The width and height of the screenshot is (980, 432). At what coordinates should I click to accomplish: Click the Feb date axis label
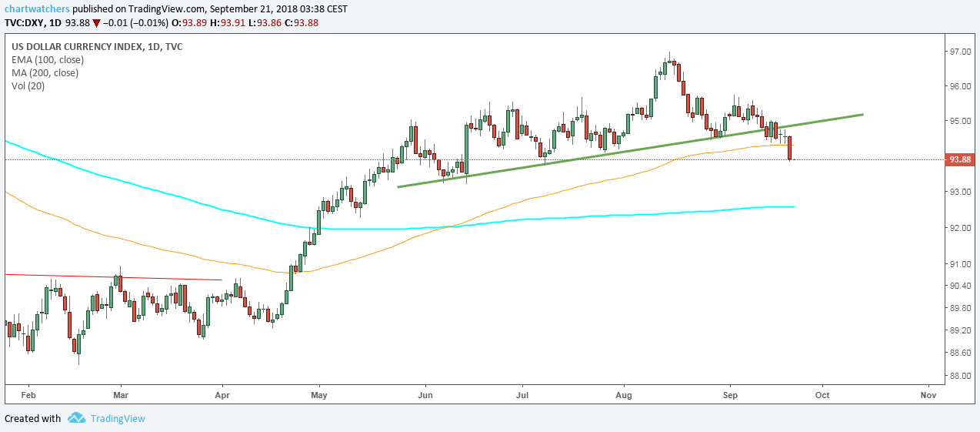tap(27, 394)
